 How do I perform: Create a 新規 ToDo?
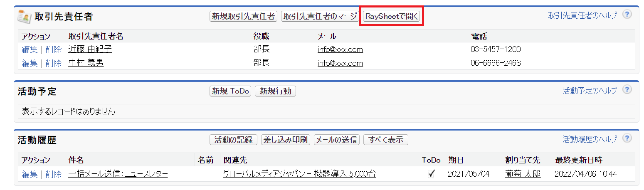(x=230, y=91)
